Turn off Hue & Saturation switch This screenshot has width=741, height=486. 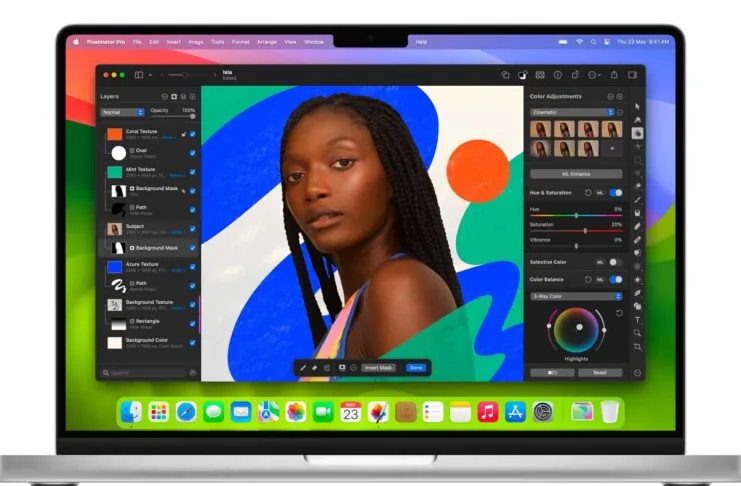616,193
